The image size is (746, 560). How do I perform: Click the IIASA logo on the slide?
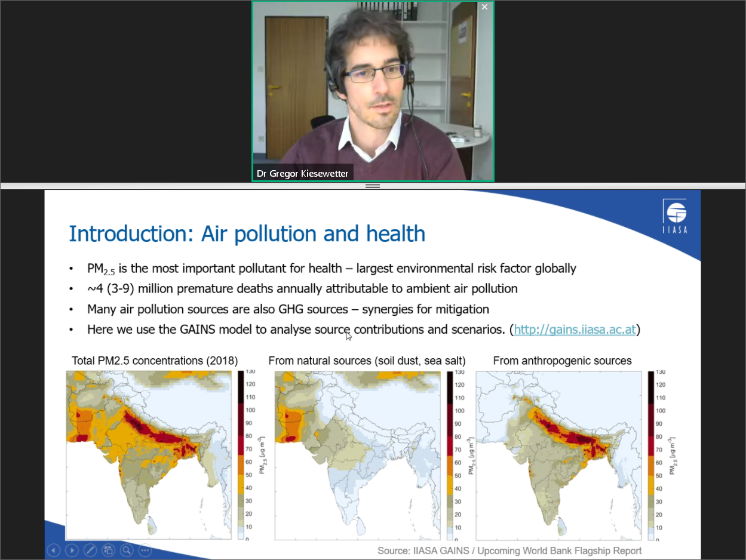tap(675, 217)
